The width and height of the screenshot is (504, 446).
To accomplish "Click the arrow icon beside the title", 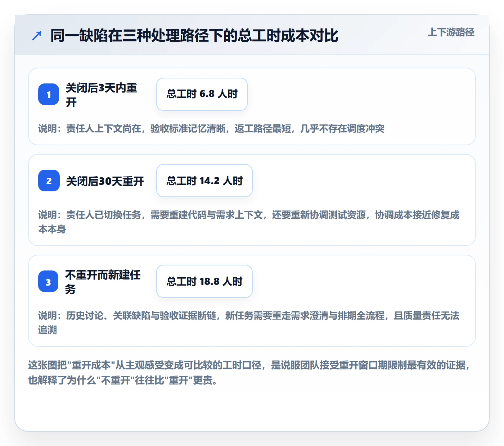I will 37,36.
